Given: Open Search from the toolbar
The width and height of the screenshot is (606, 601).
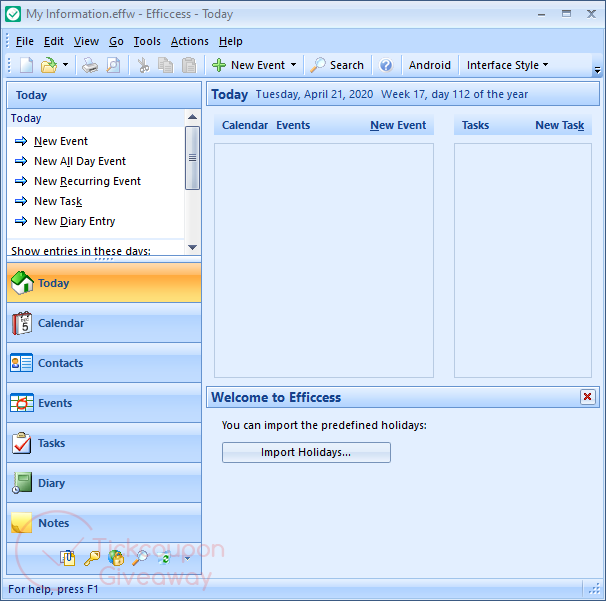Looking at the screenshot, I should [x=337, y=65].
